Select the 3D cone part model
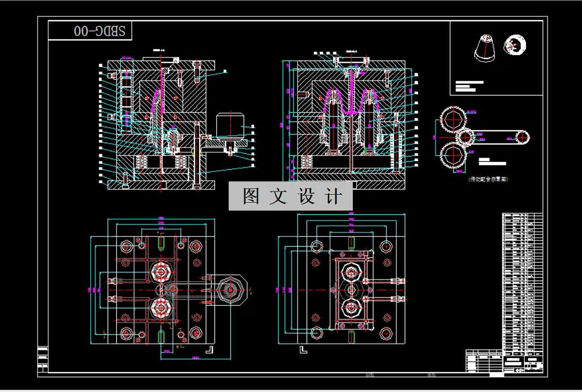Screen dimensions: 582x392 coord(485,48)
